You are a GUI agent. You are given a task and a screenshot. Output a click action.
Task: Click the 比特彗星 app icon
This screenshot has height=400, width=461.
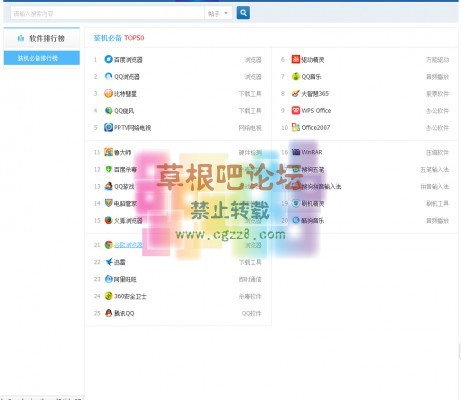[x=108, y=93]
